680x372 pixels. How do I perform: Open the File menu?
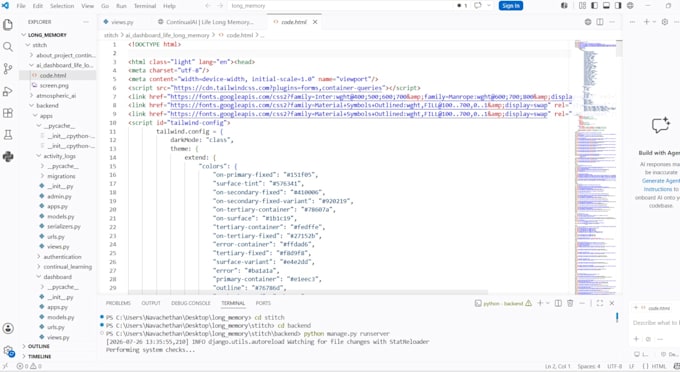21,6
